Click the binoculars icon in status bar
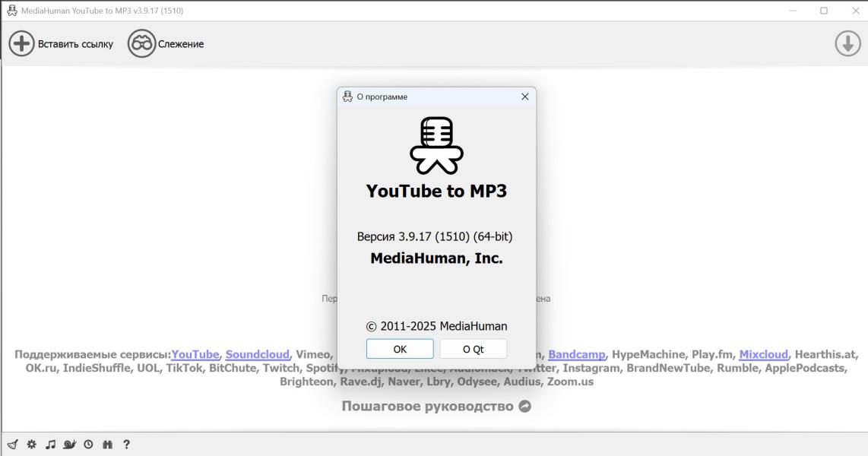 point(107,445)
